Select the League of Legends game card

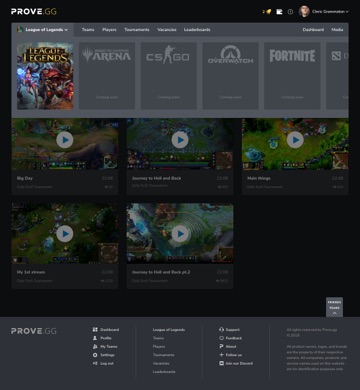click(x=45, y=76)
